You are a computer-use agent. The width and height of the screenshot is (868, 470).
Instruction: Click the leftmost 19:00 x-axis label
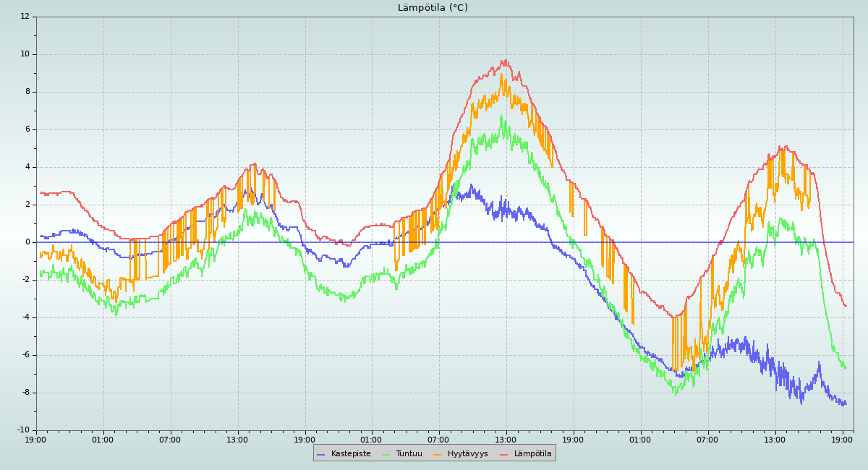point(36,440)
